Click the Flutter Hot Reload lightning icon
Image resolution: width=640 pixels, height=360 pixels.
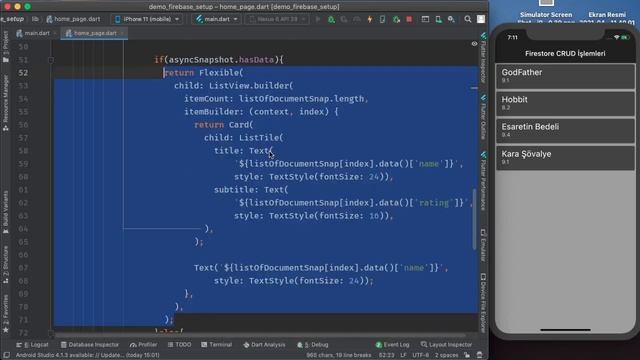370,19
